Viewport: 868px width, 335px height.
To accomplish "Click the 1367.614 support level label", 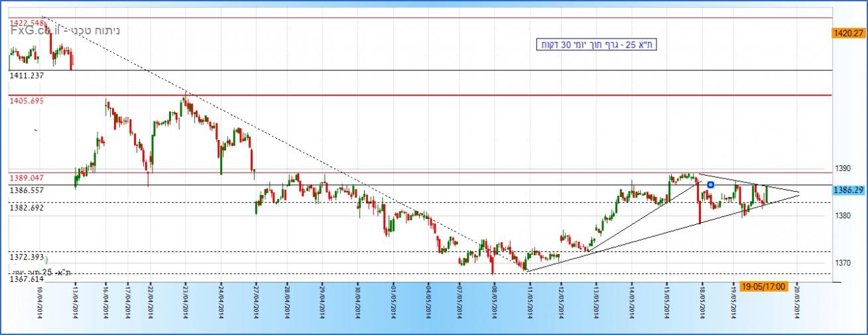I will pos(27,279).
